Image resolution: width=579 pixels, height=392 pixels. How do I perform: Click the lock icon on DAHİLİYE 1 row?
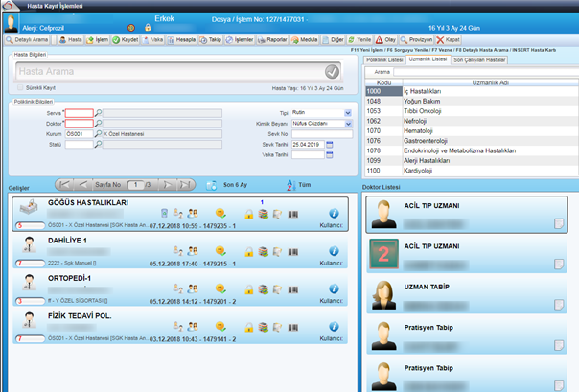click(249, 252)
